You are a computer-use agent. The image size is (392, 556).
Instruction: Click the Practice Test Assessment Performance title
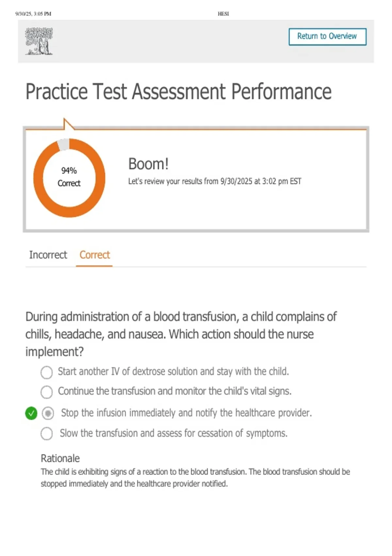click(178, 91)
